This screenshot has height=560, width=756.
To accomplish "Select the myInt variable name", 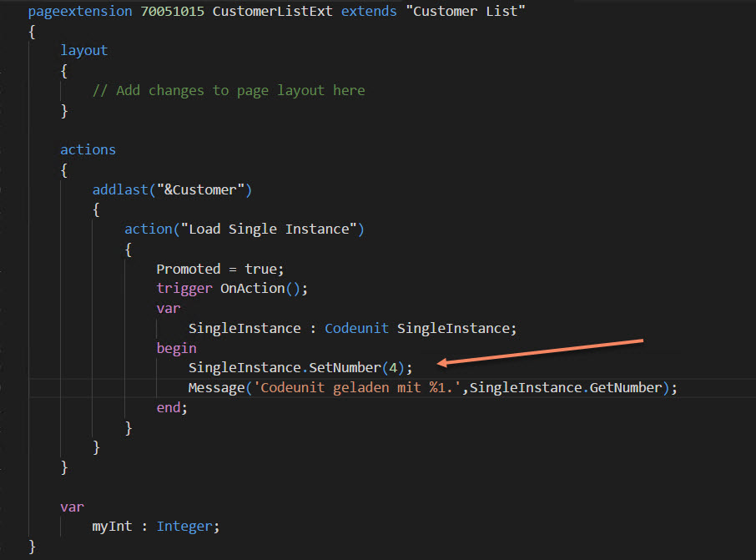I will click(112, 526).
